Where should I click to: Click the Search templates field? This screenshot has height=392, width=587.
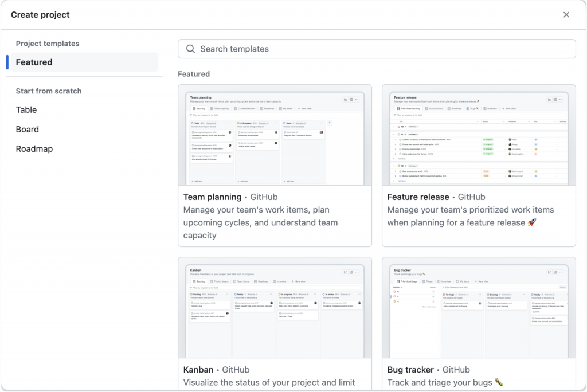click(377, 49)
